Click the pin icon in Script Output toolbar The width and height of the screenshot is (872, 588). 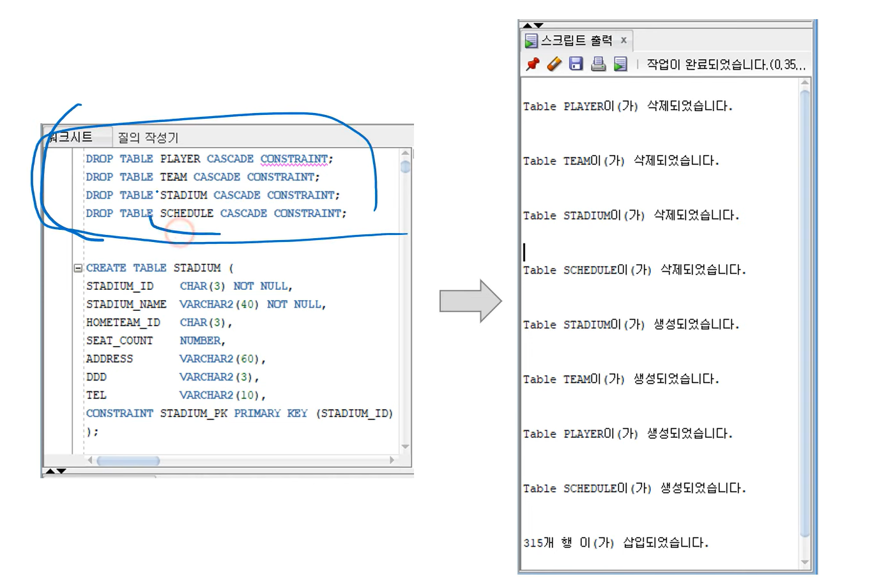[533, 64]
